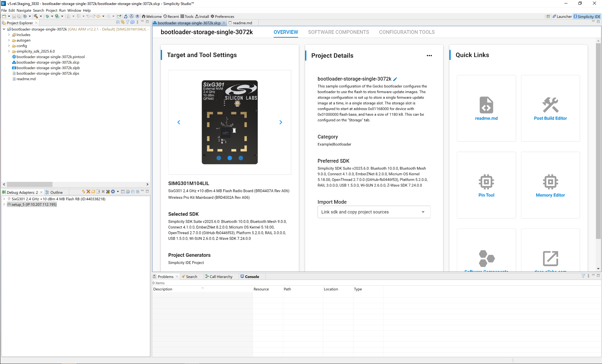
Task: Expand the config folder in Project Explorer
Action: pyautogui.click(x=9, y=46)
